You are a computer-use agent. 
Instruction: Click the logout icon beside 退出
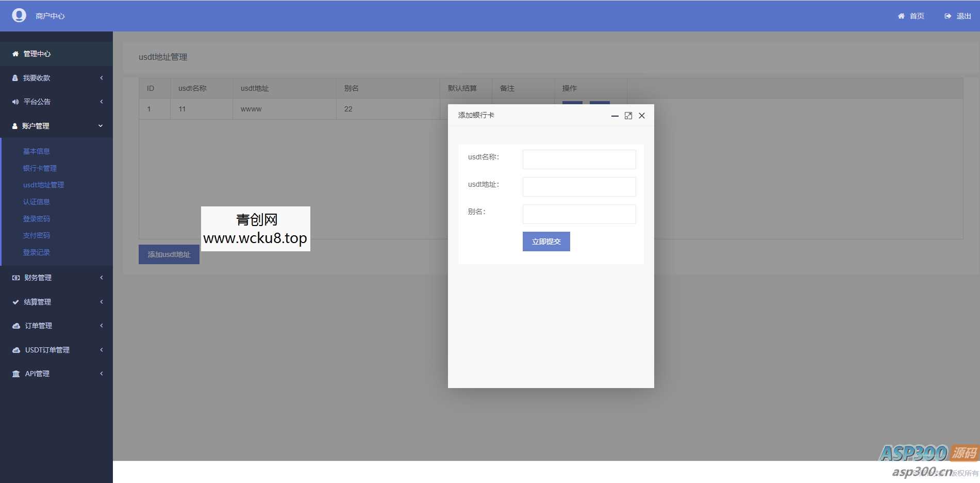tap(948, 16)
